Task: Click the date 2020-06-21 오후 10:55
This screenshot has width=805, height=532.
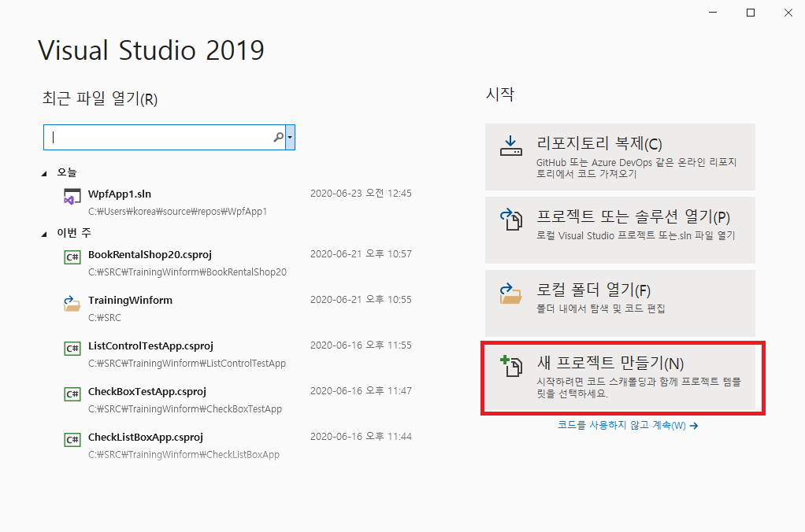Action: pyautogui.click(x=361, y=300)
